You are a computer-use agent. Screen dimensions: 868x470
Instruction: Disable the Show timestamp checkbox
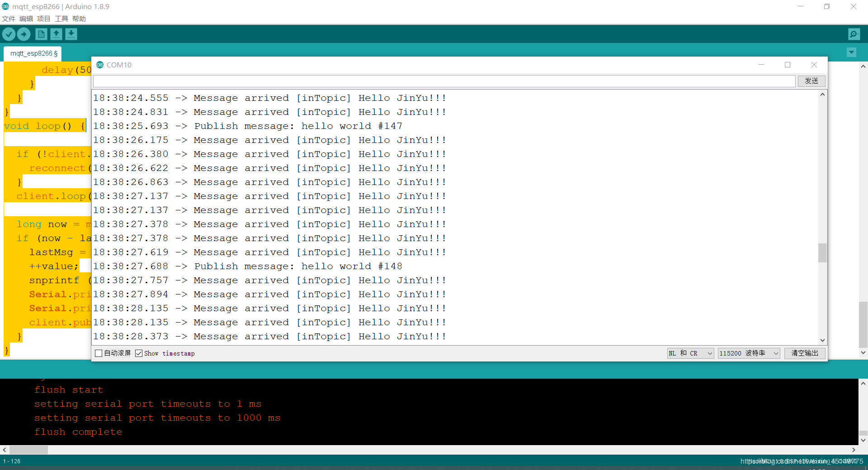[x=139, y=353]
